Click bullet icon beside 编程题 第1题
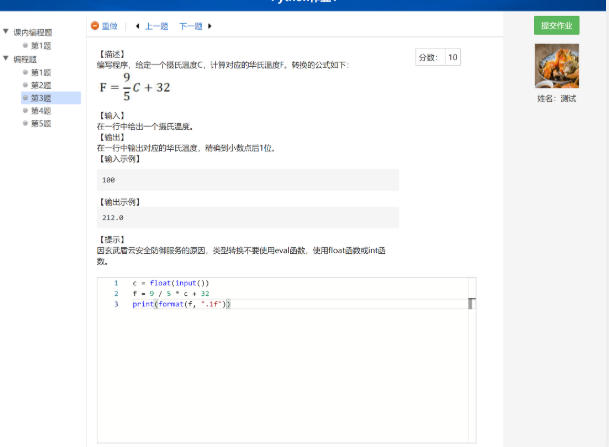Screen dimensions: 609x447 (x=25, y=72)
